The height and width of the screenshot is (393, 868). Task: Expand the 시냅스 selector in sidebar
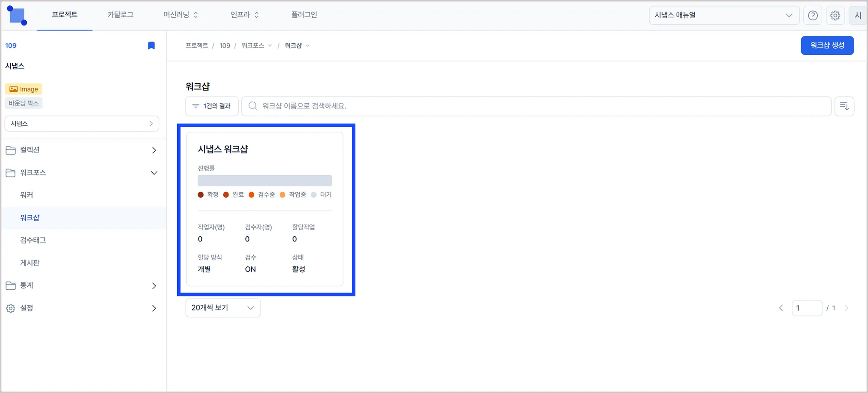click(x=82, y=124)
